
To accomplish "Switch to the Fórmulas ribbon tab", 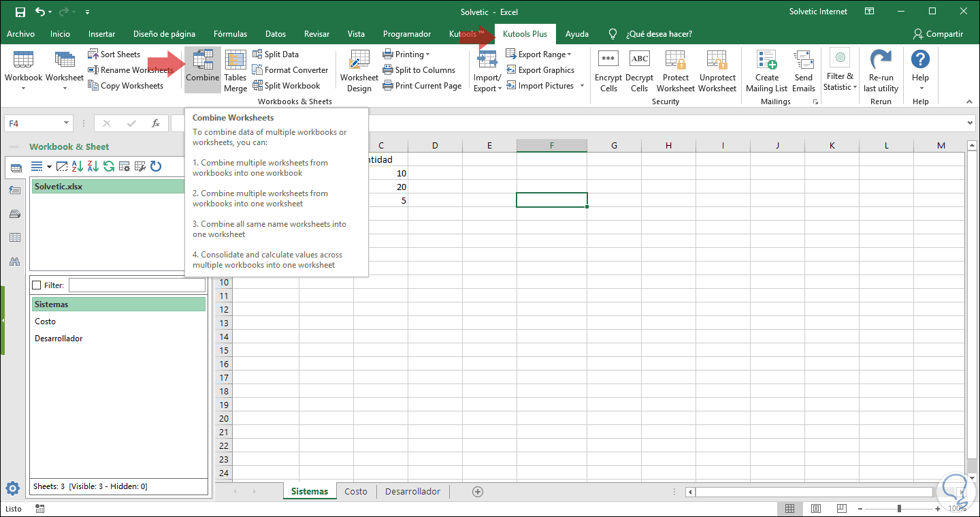I will coord(230,34).
